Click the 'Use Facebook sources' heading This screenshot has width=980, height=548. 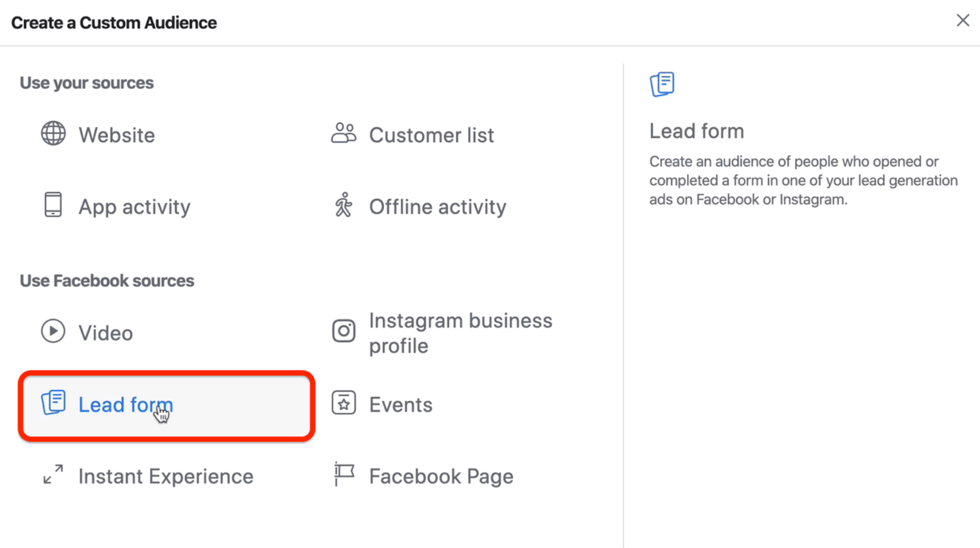click(107, 280)
